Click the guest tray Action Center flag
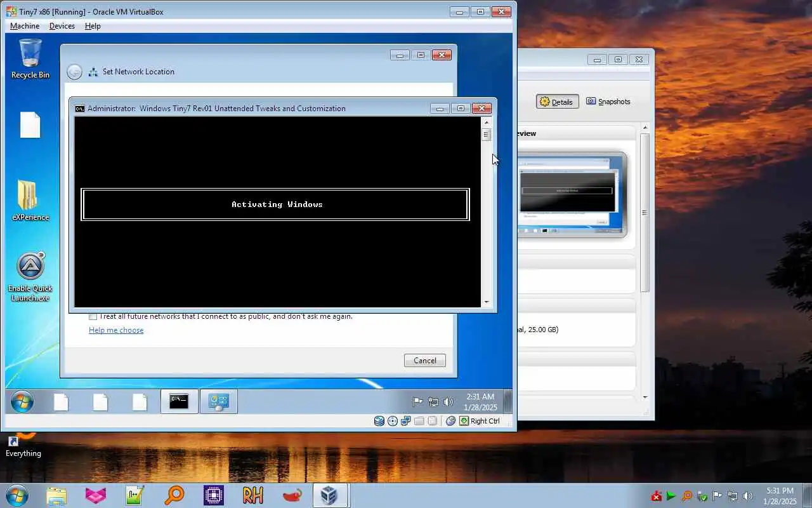The image size is (812, 508). point(417,402)
